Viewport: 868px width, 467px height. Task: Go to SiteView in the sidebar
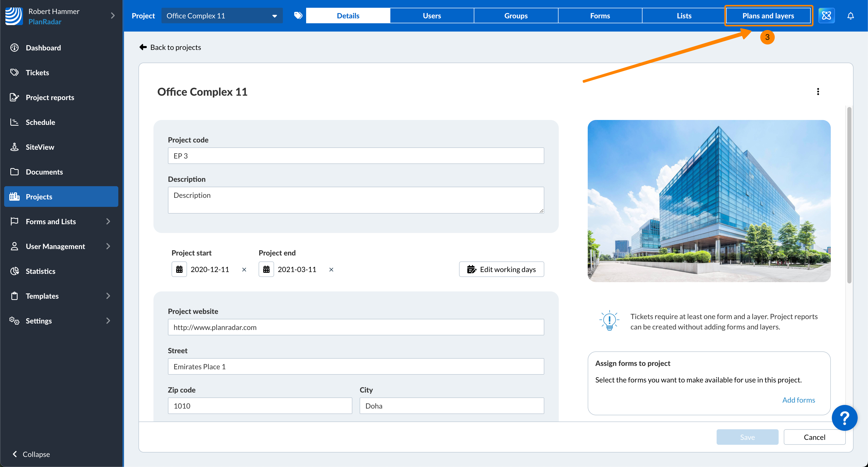[40, 147]
